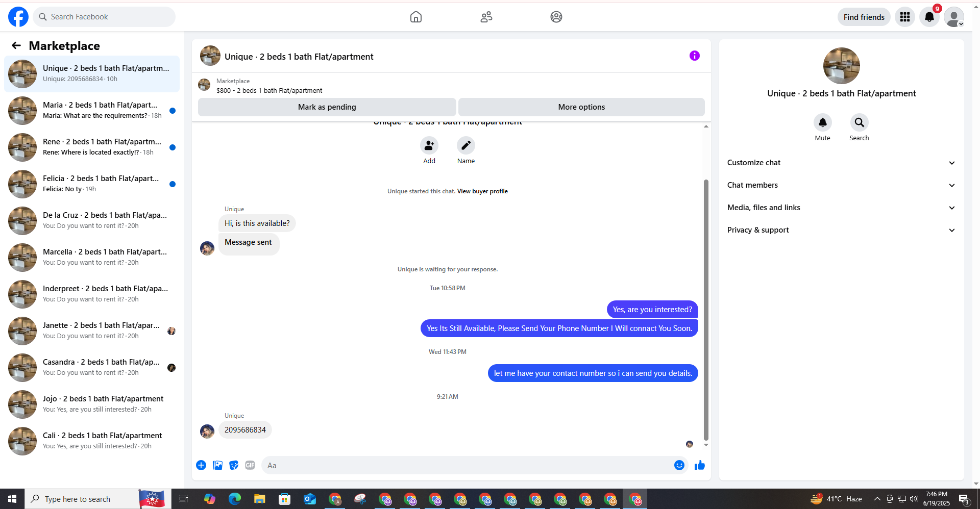This screenshot has width=980, height=509.
Task: Mute this conversation with the bell icon
Action: click(823, 122)
